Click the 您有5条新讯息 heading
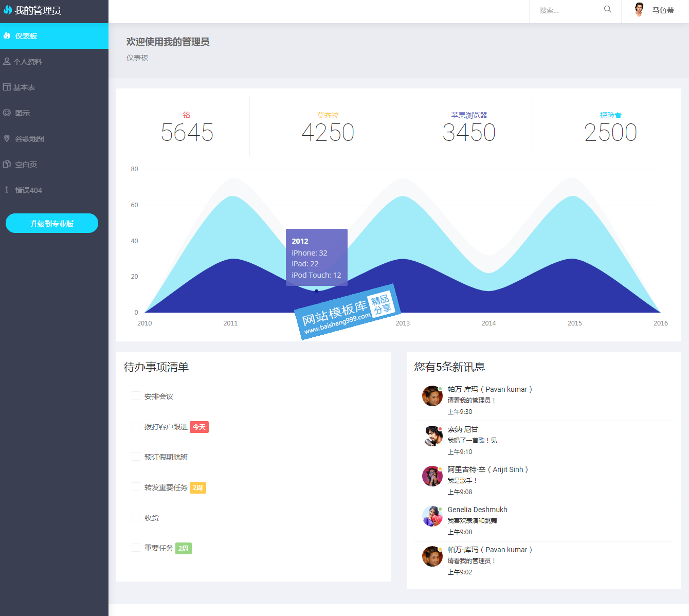The width and height of the screenshot is (689, 616). [450, 367]
